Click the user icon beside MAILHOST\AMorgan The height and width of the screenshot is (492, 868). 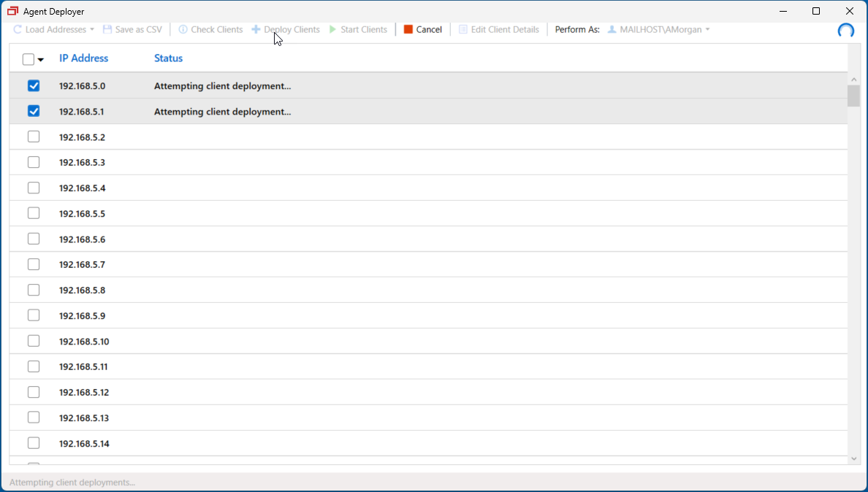pos(612,29)
